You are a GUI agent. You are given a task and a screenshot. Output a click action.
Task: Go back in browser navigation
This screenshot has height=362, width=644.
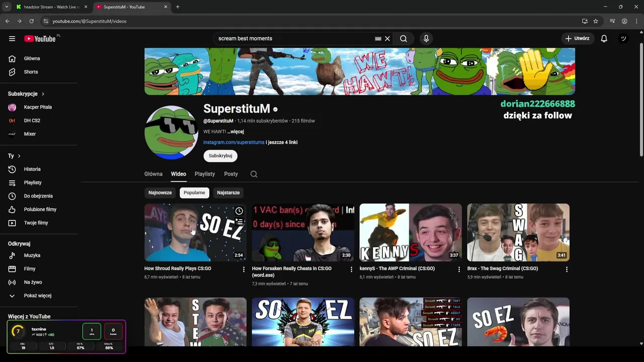[x=7, y=21]
